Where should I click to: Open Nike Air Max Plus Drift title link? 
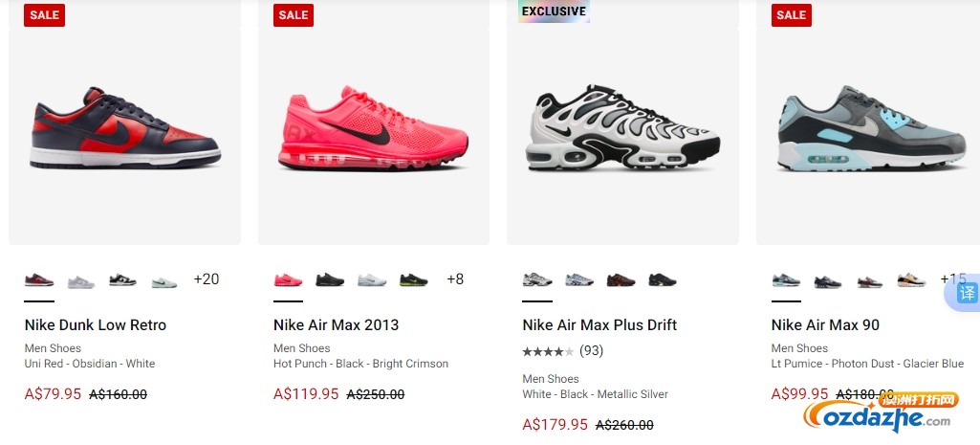coord(599,324)
